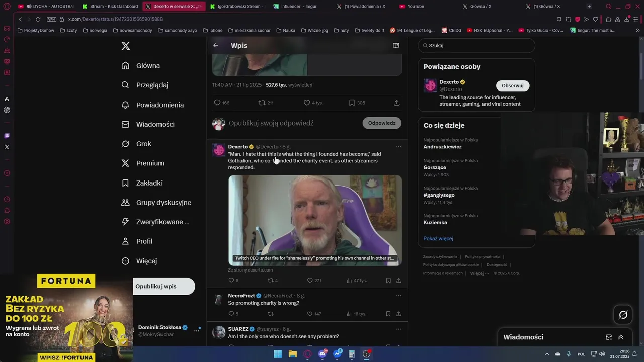The height and width of the screenshot is (362, 644).
Task: Switch to influencer - Imgur tab
Action: pos(299,6)
